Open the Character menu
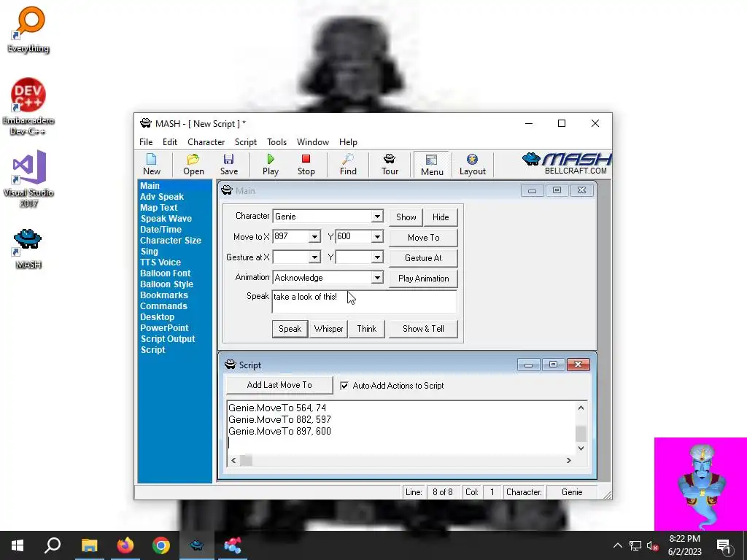The width and height of the screenshot is (747, 560). click(206, 142)
